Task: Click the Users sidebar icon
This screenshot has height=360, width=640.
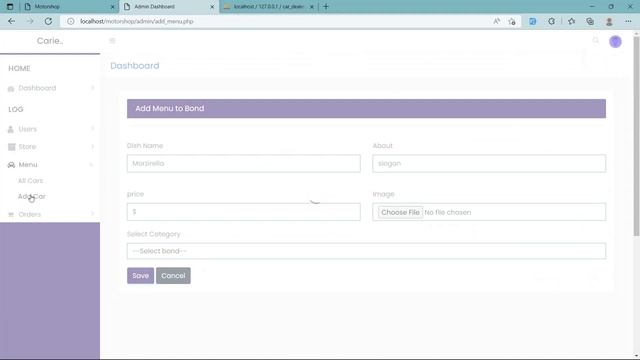Action: pos(11,129)
